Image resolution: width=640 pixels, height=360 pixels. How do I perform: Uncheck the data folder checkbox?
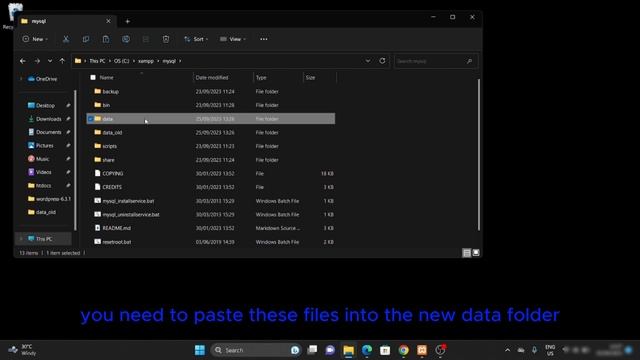click(x=90, y=119)
